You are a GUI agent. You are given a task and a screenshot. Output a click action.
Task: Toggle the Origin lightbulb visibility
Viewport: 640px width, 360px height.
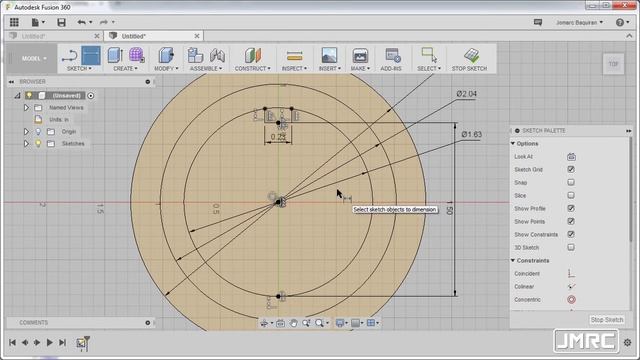tap(38, 131)
